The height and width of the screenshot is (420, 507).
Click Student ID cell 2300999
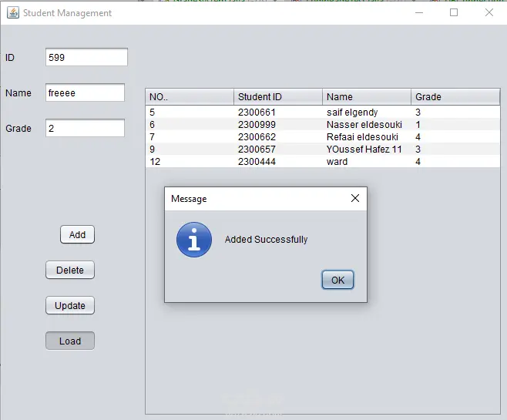click(x=278, y=125)
